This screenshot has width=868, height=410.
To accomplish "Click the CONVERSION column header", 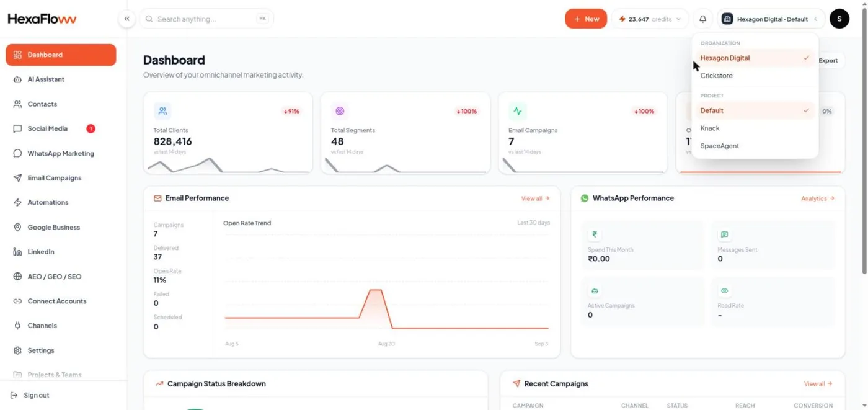I will click(813, 406).
